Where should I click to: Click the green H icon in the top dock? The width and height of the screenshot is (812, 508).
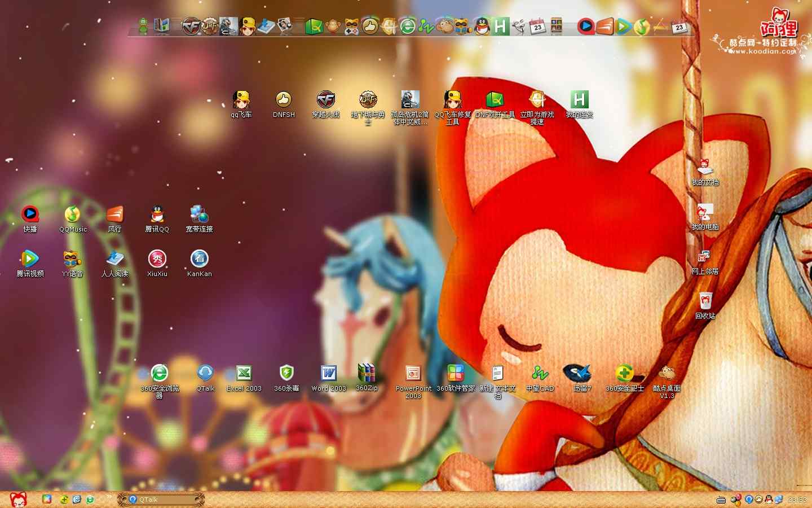tap(501, 26)
